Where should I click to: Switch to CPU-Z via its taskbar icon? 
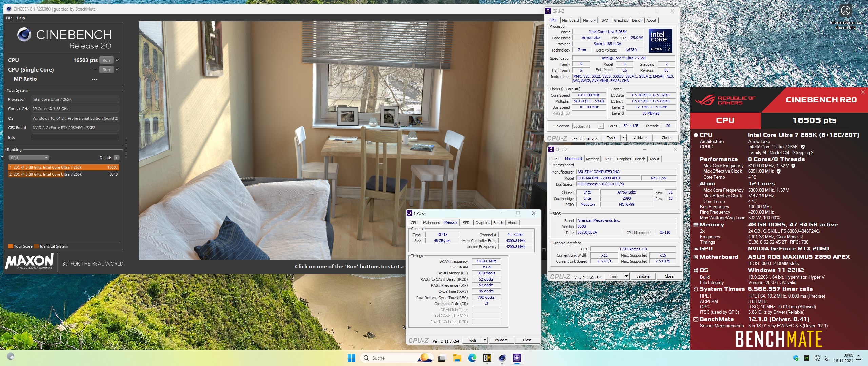(517, 358)
